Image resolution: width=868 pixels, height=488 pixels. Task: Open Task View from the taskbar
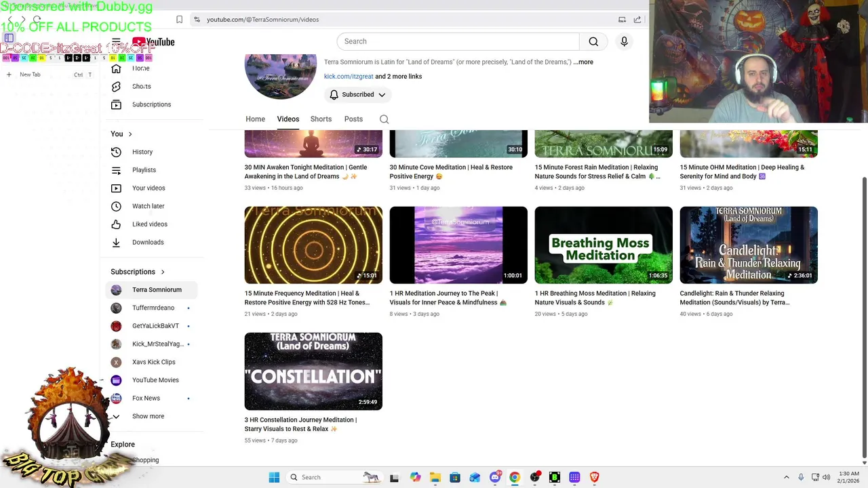click(x=394, y=477)
